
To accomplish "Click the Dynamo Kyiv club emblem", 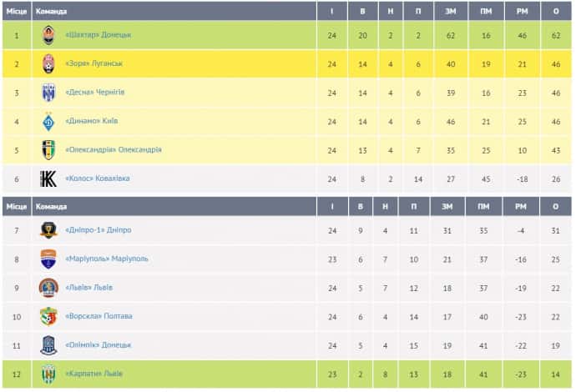I will tap(48, 122).
